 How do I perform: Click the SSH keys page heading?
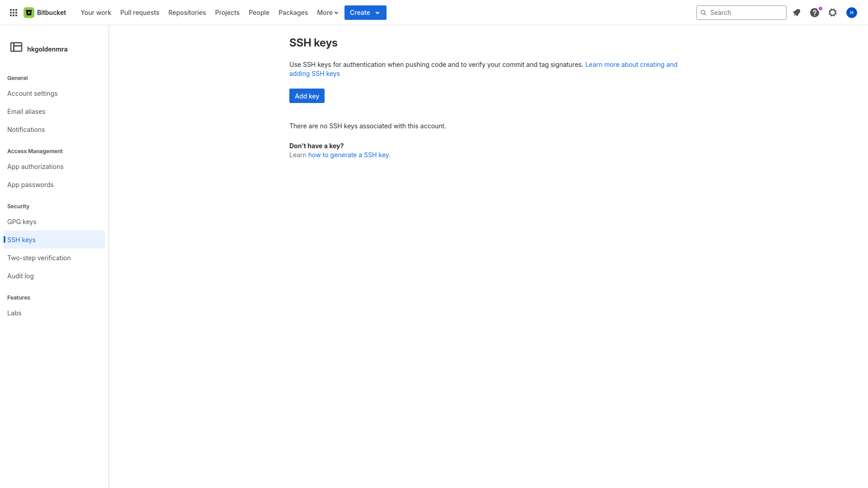313,43
